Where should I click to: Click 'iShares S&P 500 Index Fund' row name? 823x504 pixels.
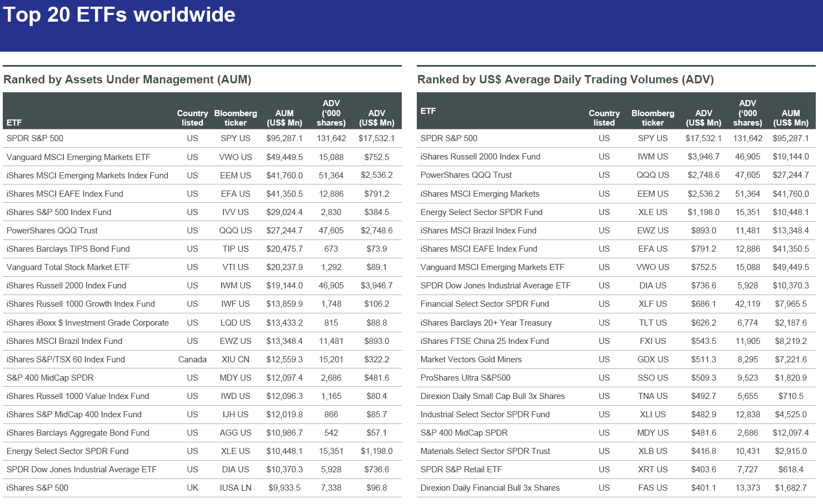59,212
